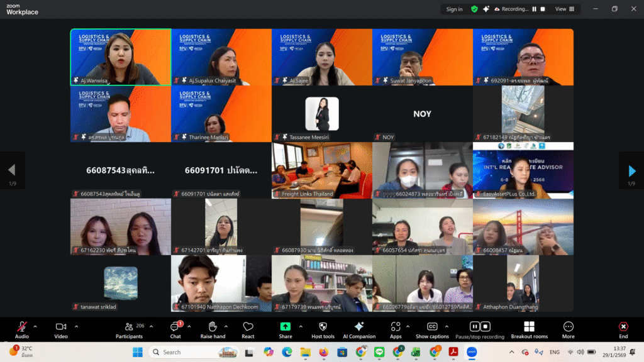Click the Raise hand icon
The height and width of the screenshot is (362, 644).
[x=213, y=327]
